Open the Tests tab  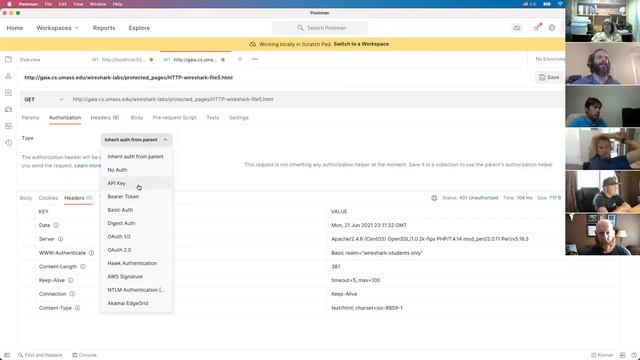tap(213, 118)
